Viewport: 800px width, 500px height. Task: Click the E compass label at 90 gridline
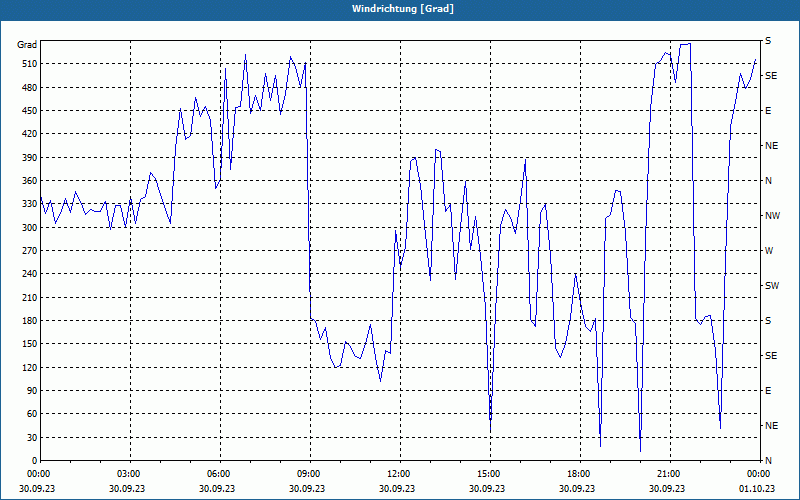tap(768, 391)
